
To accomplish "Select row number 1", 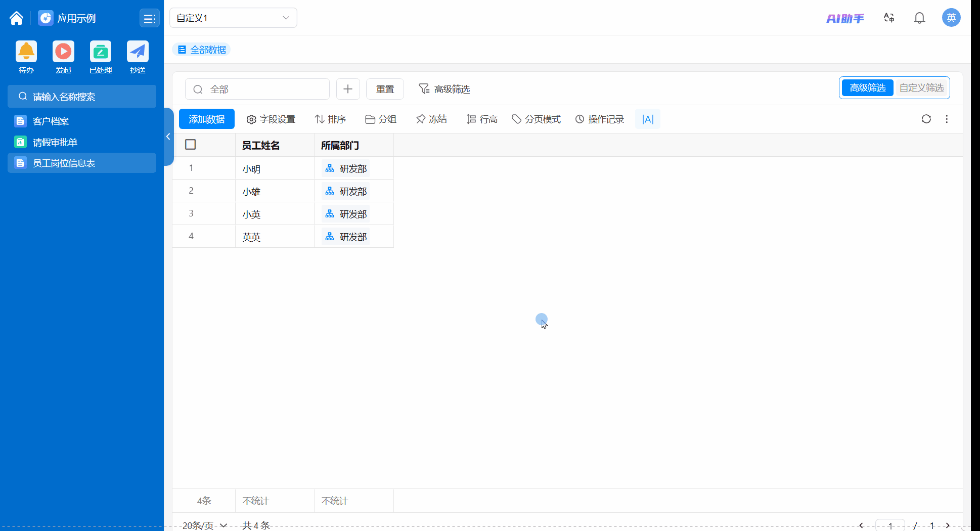I will (x=191, y=168).
